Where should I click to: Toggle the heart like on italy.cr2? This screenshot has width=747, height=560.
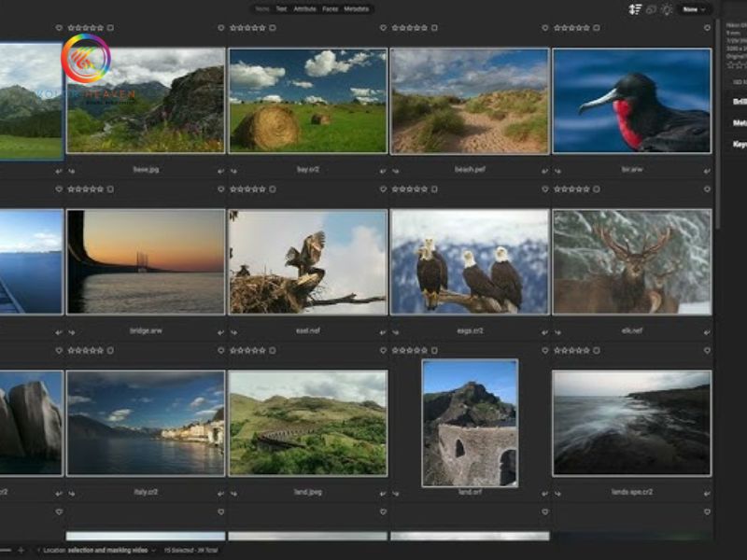click(221, 351)
